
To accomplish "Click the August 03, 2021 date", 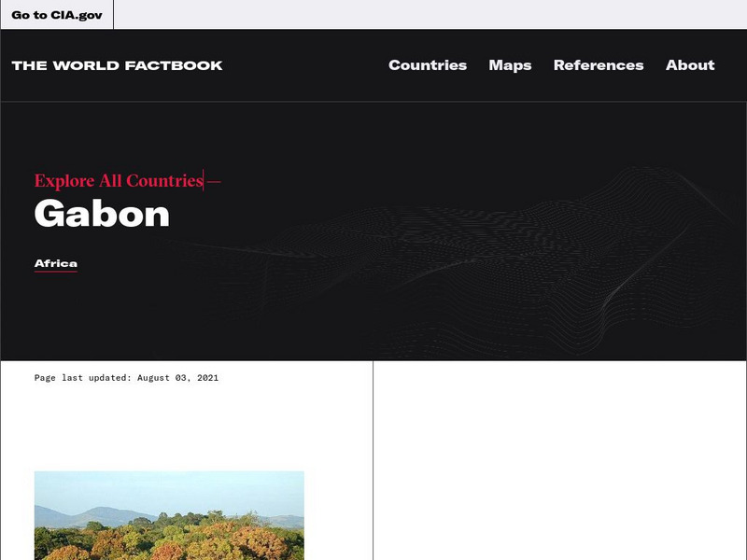I will coord(177,378).
